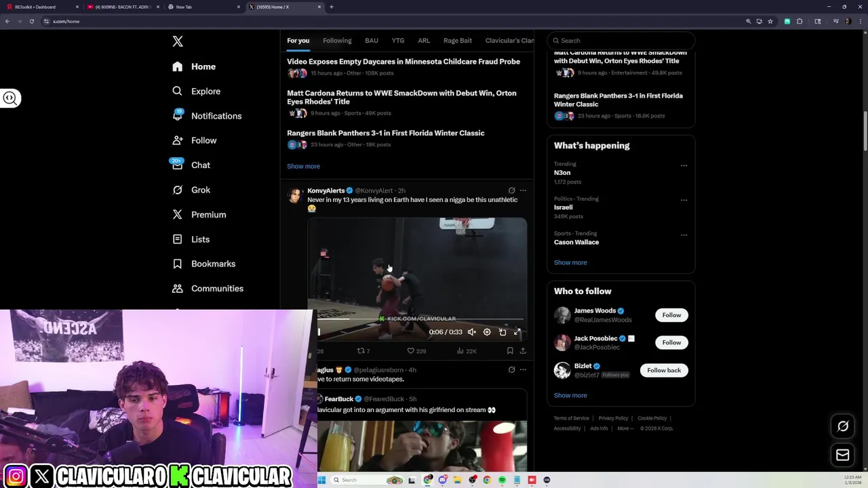Toggle picture-in-picture on video
The width and height of the screenshot is (868, 488).
tap(502, 332)
